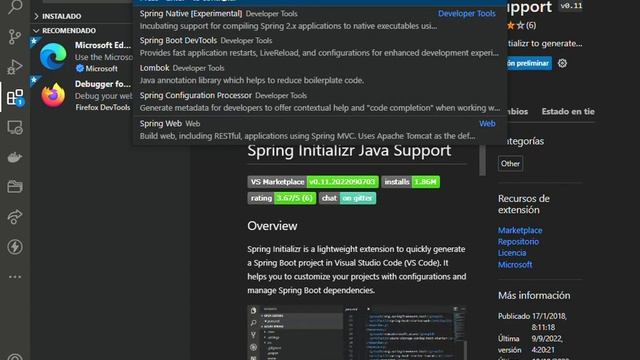Switch to Estado en tiempo tab

coord(568,111)
